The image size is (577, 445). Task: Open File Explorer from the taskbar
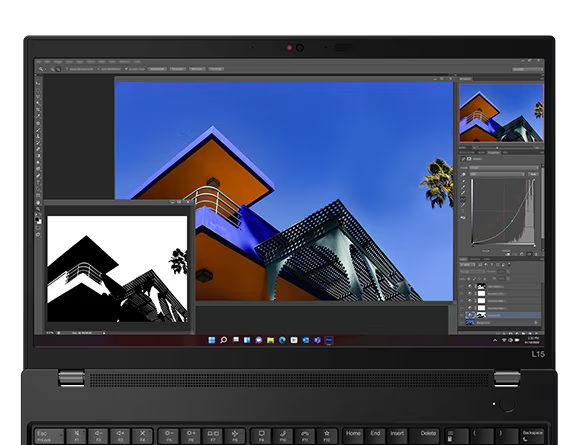pyautogui.click(x=270, y=340)
